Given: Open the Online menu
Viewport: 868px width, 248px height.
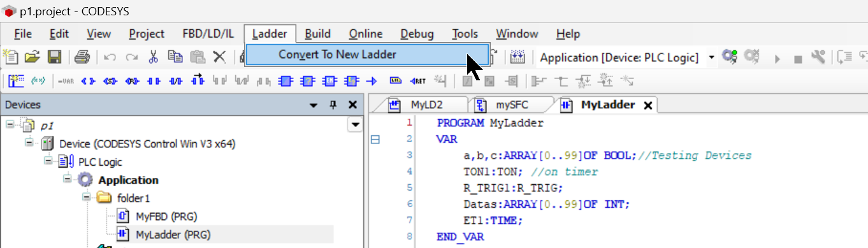Looking at the screenshot, I should click(365, 34).
